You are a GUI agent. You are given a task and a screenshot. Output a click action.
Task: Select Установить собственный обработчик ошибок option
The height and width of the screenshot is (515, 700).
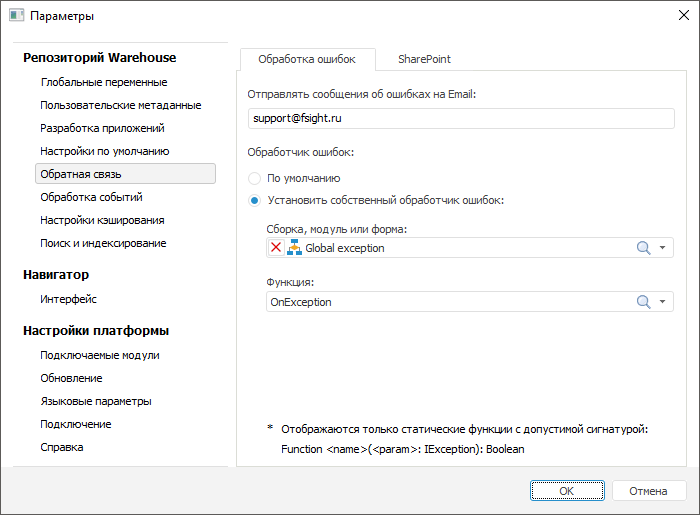pyautogui.click(x=255, y=200)
